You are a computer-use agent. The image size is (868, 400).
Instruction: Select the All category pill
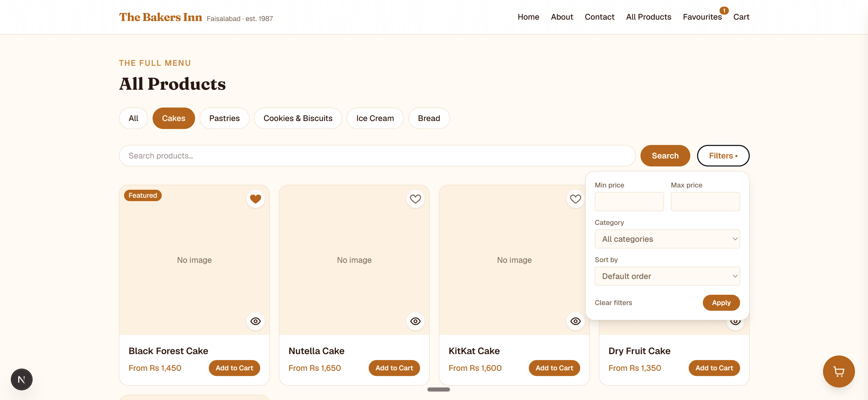click(x=133, y=118)
